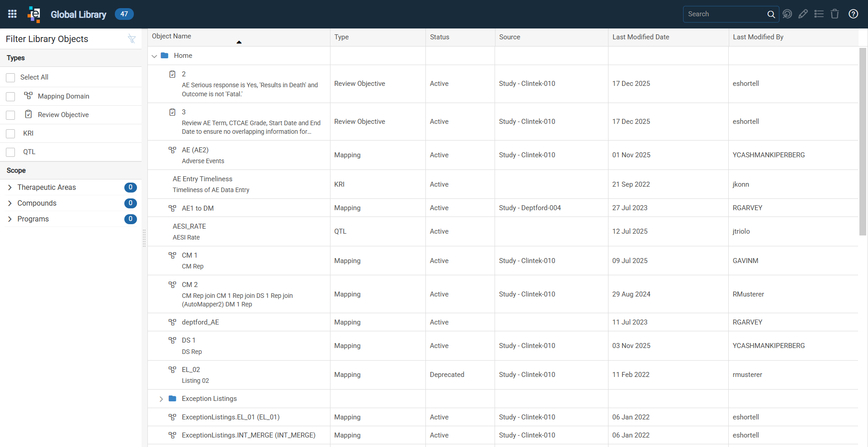Click the pencil edit icon
The image size is (868, 447).
803,14
